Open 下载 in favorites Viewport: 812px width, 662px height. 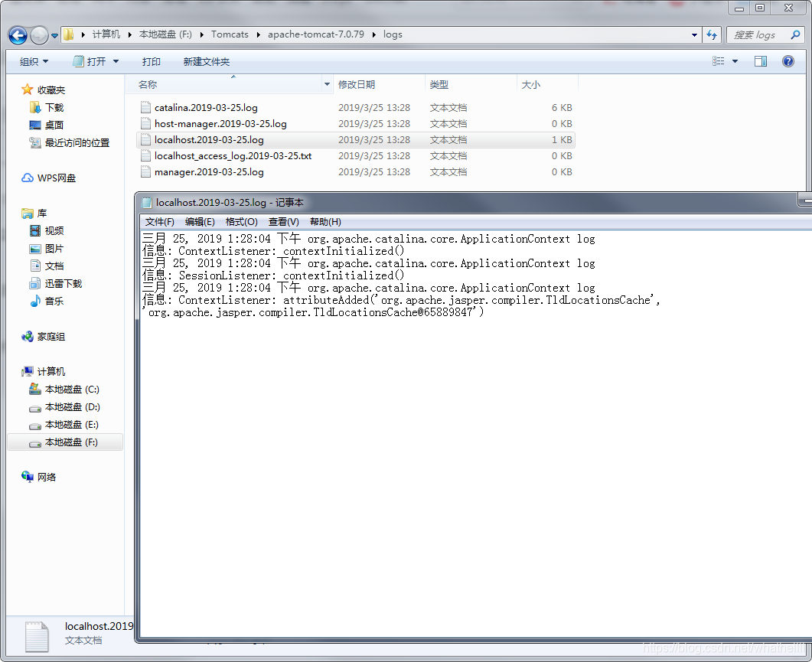click(x=54, y=108)
